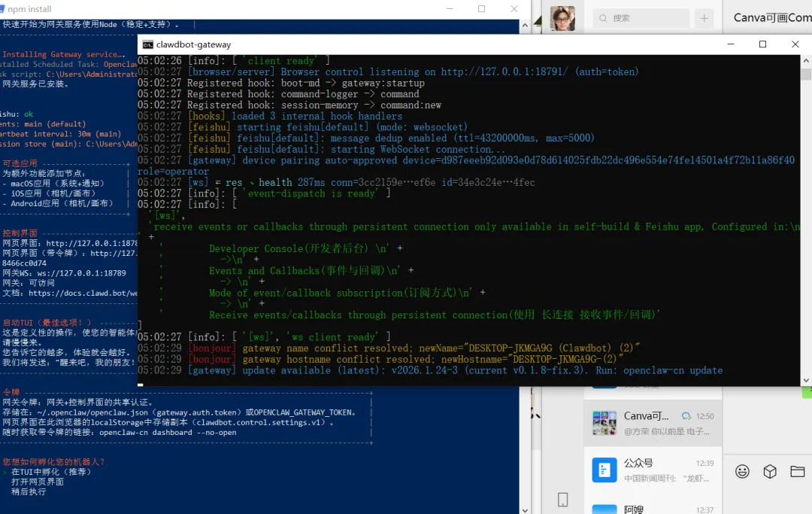Select 稍后执行 option in installer
Viewport: 812px width, 514px height.
29,491
